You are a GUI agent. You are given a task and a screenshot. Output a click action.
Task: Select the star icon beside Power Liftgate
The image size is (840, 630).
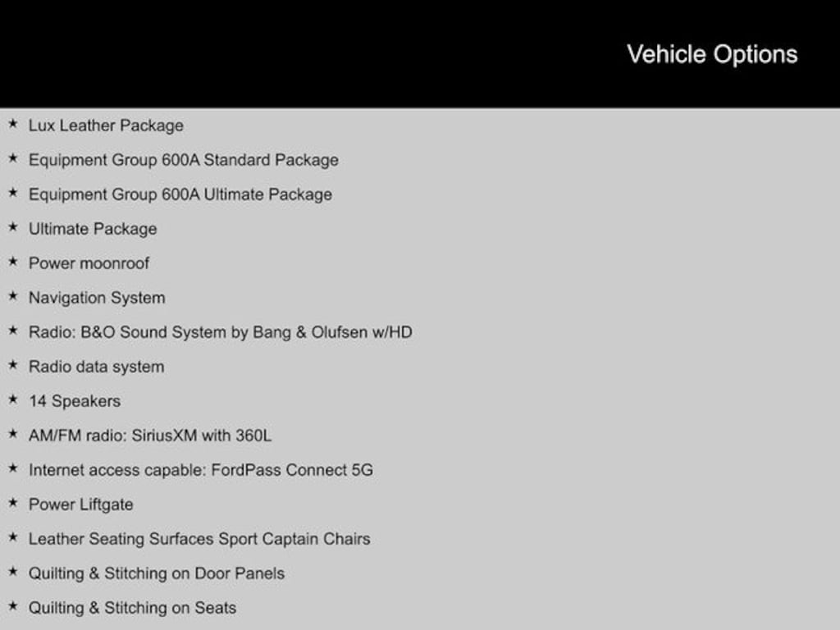[12, 504]
